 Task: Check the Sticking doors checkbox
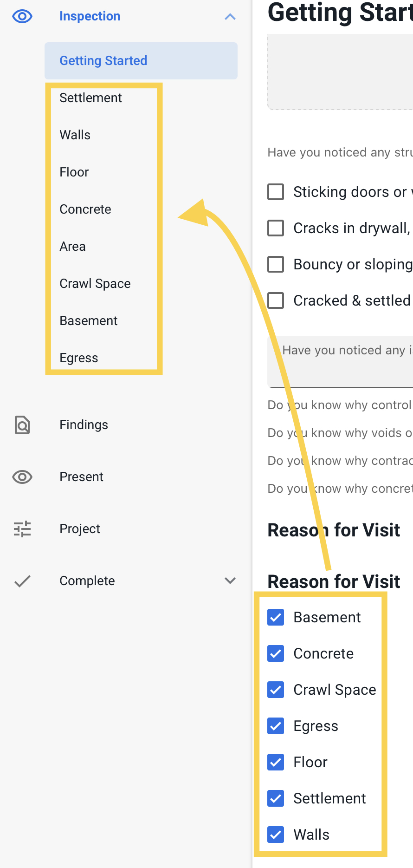point(276,192)
